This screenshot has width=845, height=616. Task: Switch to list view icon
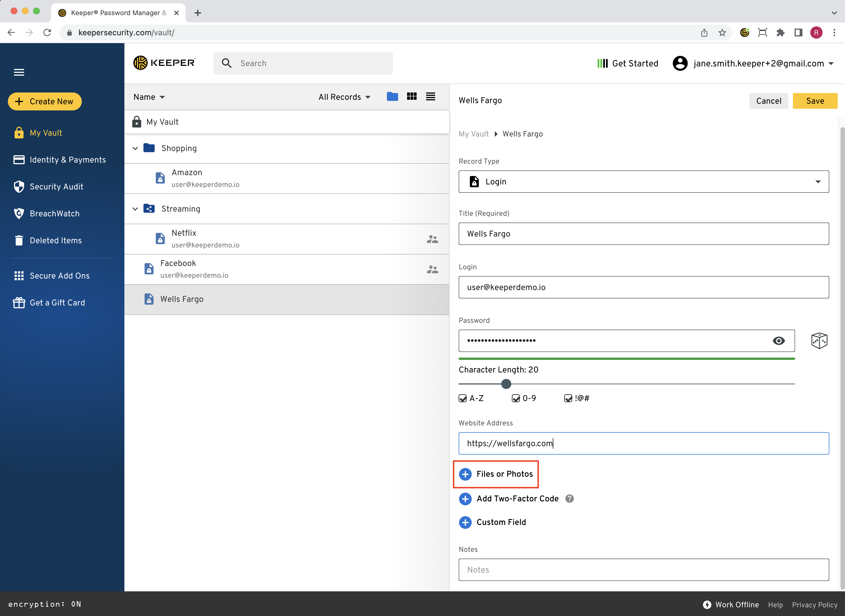[431, 97]
